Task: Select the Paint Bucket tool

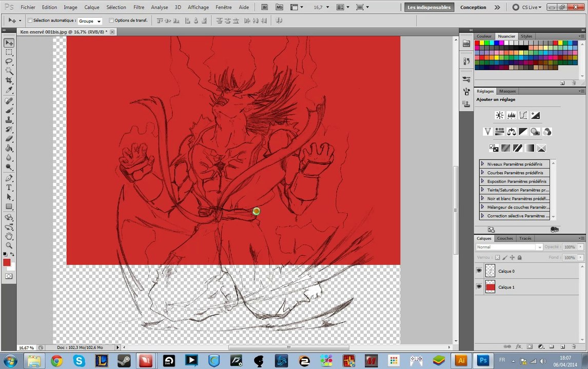Action: pyautogui.click(x=9, y=148)
